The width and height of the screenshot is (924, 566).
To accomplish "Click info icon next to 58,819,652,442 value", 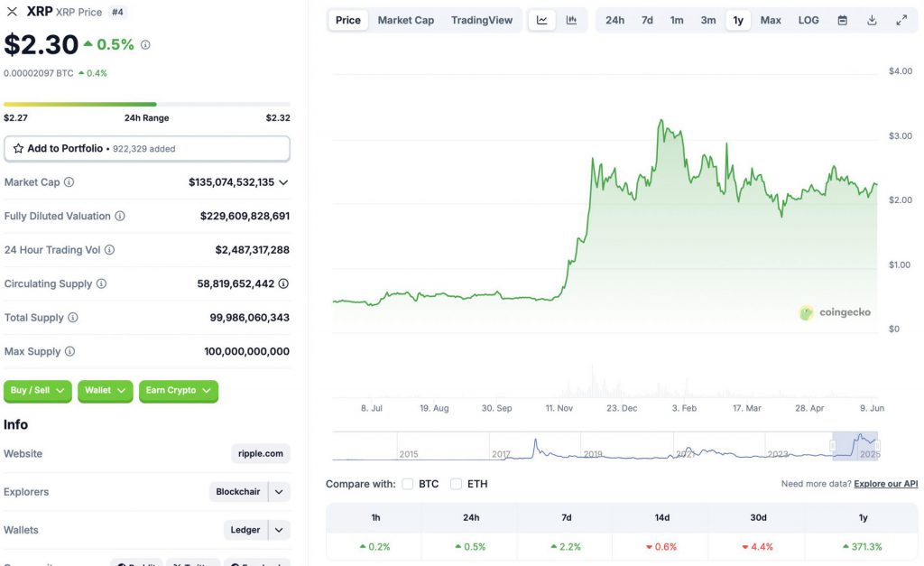I will point(283,283).
